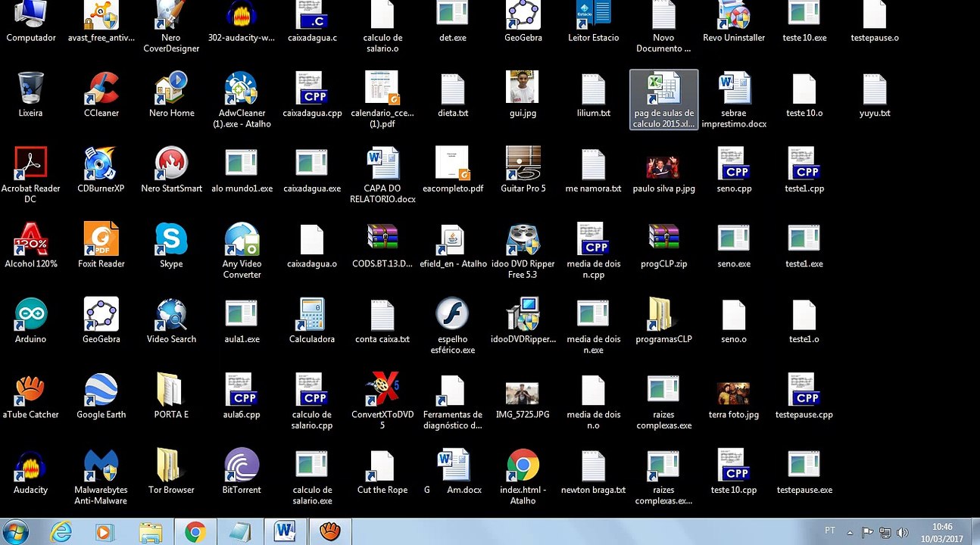The image size is (980, 545).
Task: Select the gui.jpg photo thumbnail
Action: pyautogui.click(x=523, y=95)
